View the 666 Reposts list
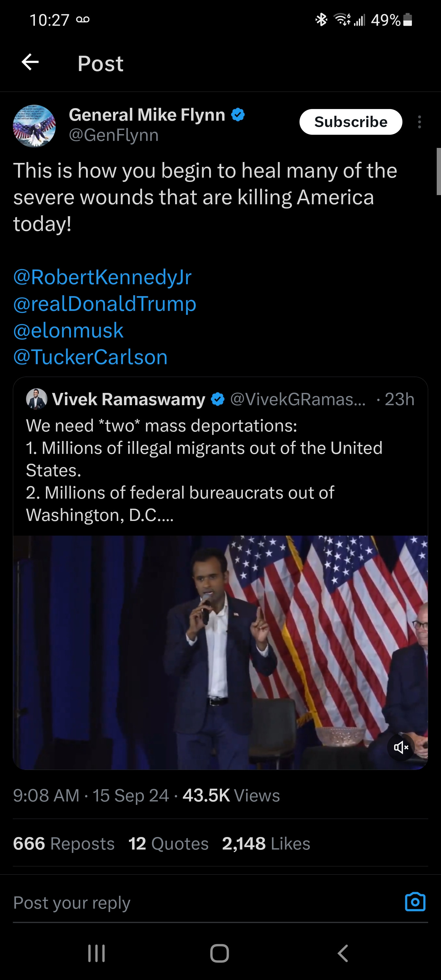The width and height of the screenshot is (441, 980). tap(64, 843)
